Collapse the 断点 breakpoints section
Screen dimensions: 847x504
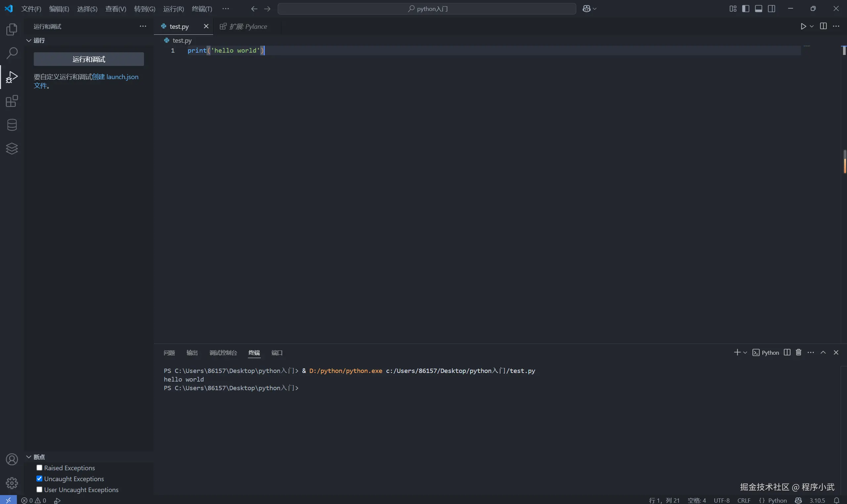[29, 457]
